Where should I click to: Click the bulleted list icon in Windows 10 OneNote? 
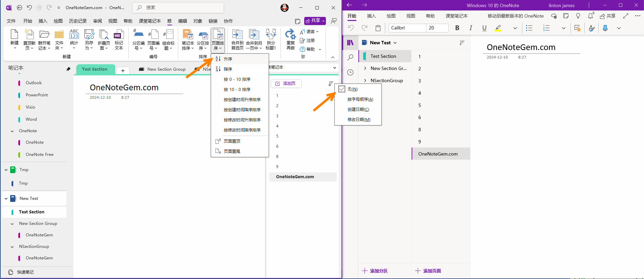(529, 28)
